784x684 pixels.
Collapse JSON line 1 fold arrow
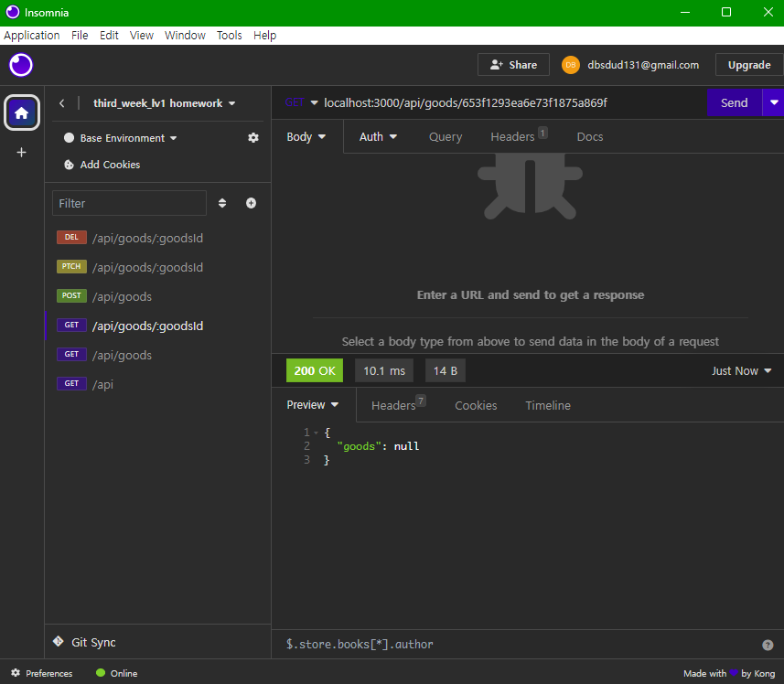316,433
